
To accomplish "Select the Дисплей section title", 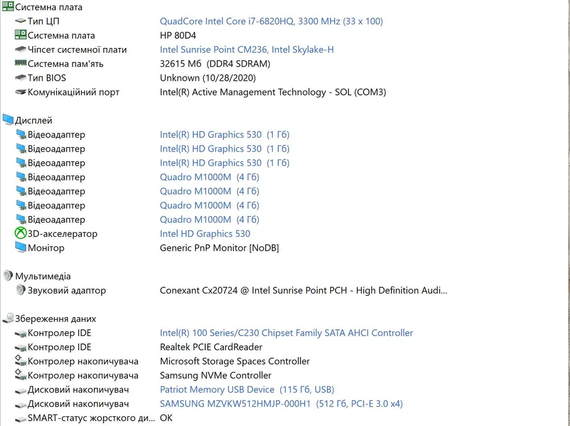I will tap(33, 120).
